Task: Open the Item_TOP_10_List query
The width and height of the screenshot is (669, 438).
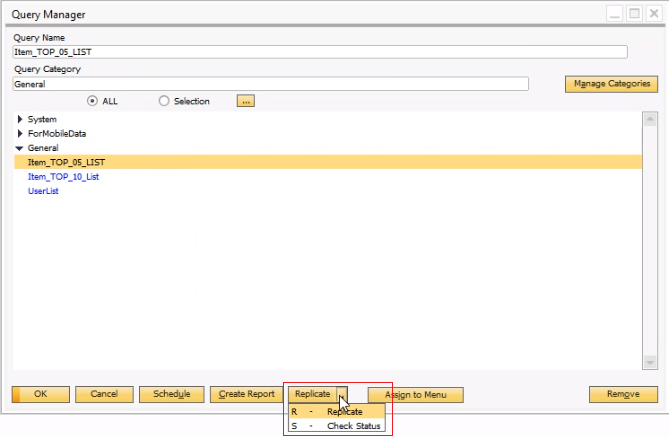Action: click(63, 177)
